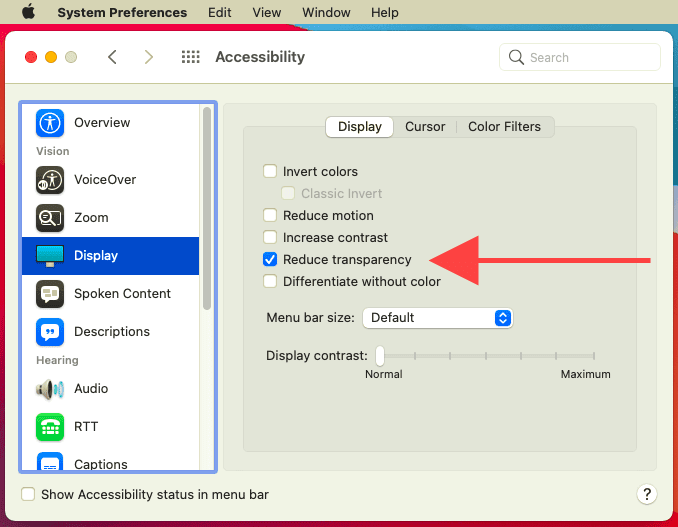Select the Display tab

coord(359,127)
